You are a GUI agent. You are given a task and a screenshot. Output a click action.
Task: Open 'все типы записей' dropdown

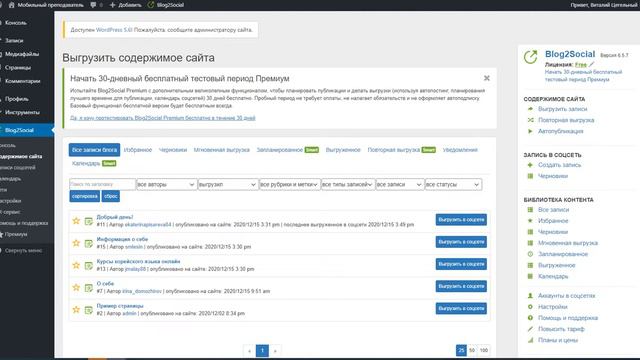(x=348, y=184)
